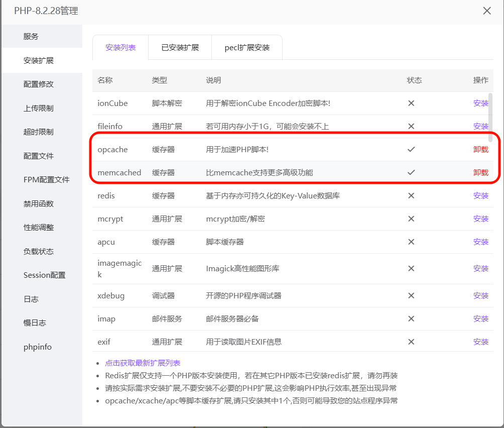
Task: Install the redis extension
Action: [x=480, y=196]
